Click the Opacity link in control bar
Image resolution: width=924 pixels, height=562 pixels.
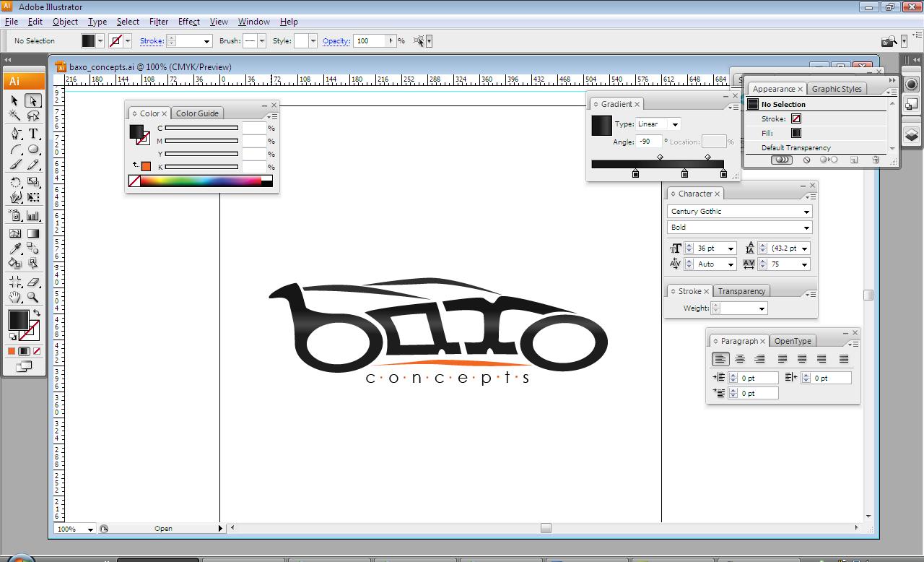pos(336,41)
